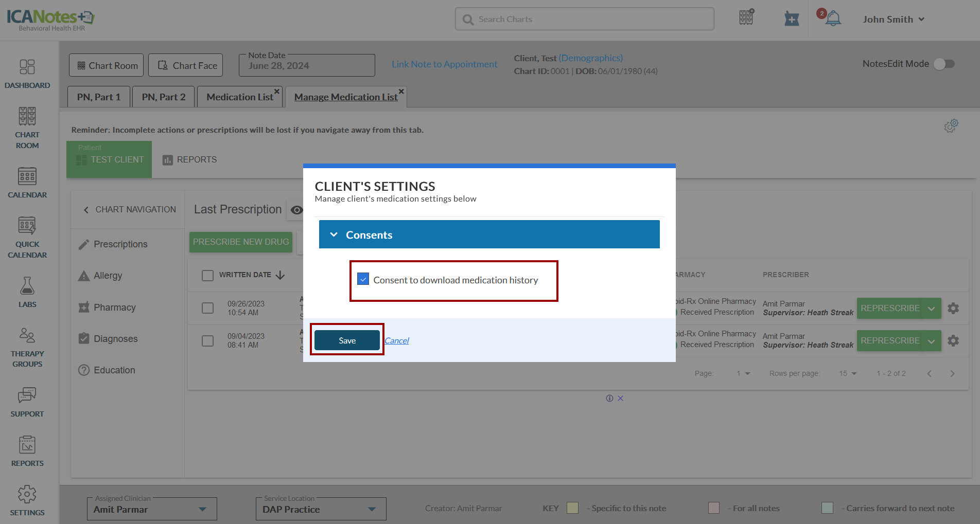Click the Search Charts input field
This screenshot has width=980, height=524.
point(584,19)
